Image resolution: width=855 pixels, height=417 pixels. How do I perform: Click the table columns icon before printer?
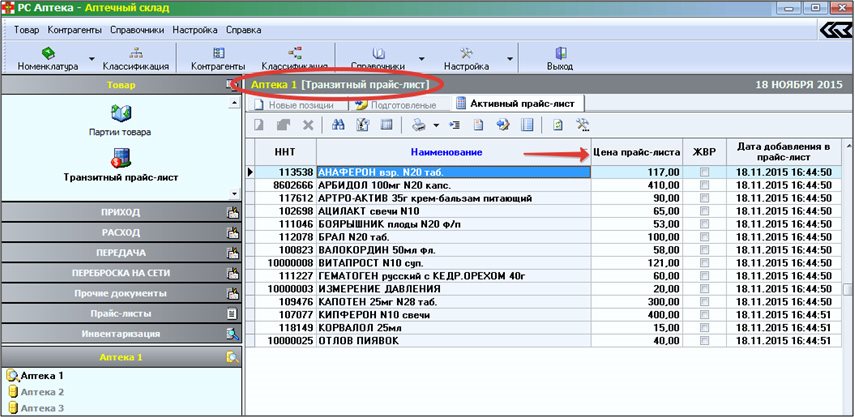point(387,125)
